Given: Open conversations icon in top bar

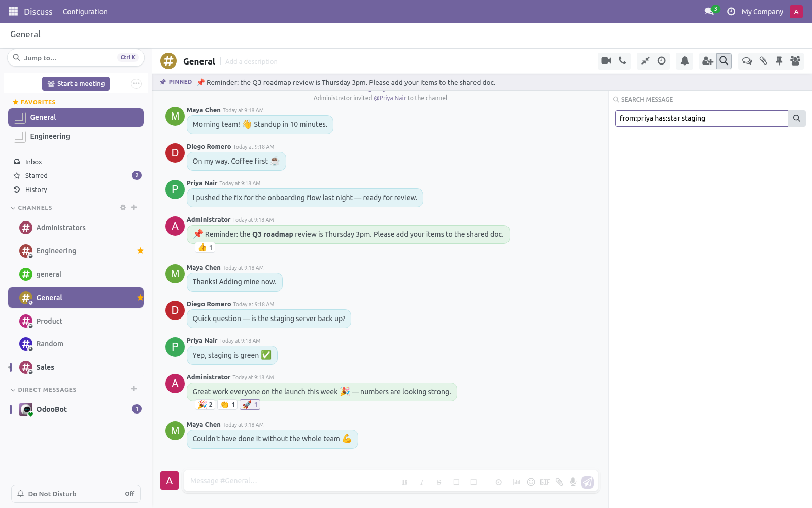Looking at the screenshot, I should [x=709, y=12].
